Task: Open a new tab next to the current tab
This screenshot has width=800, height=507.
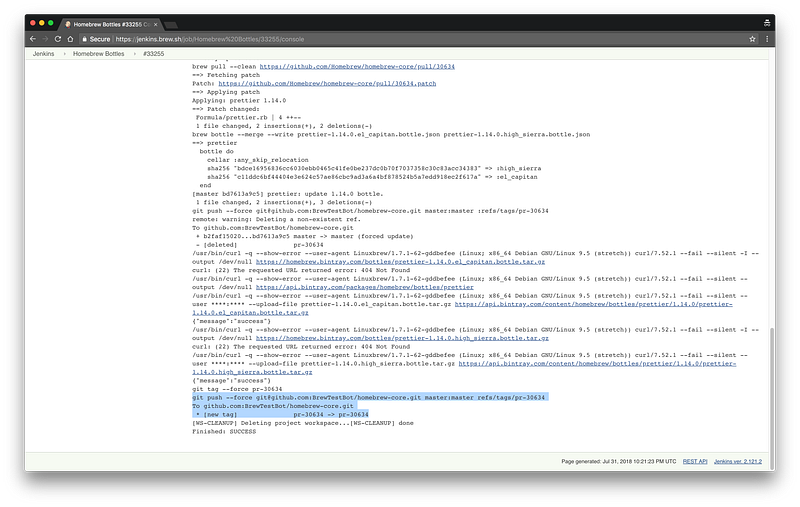Action: coord(171,24)
